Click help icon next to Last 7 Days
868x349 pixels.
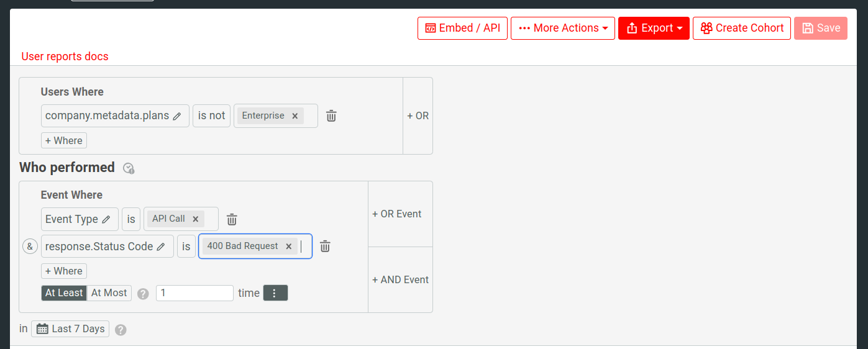coord(121,330)
